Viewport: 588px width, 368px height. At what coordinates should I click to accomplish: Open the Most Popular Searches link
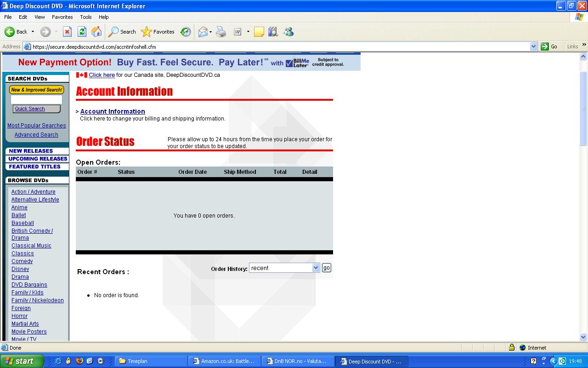(x=37, y=126)
